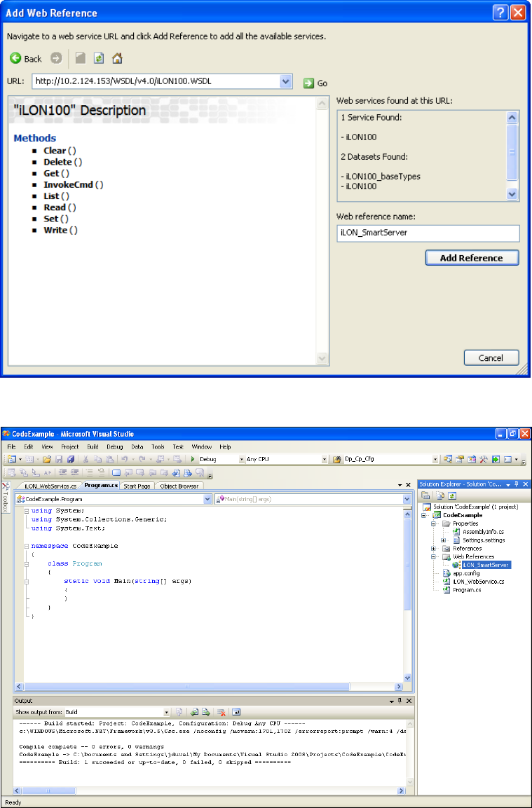Viewport: 532px width, 808px height.
Task: Open the Tools menu
Action: click(x=158, y=446)
